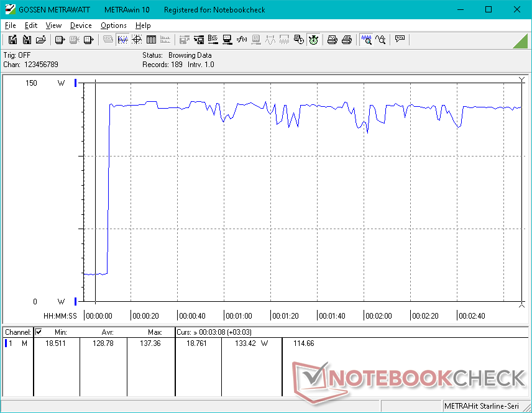Click the GOSSEN METRAWATT application title icon
This screenshot has width=532, height=413.
pos(10,9)
